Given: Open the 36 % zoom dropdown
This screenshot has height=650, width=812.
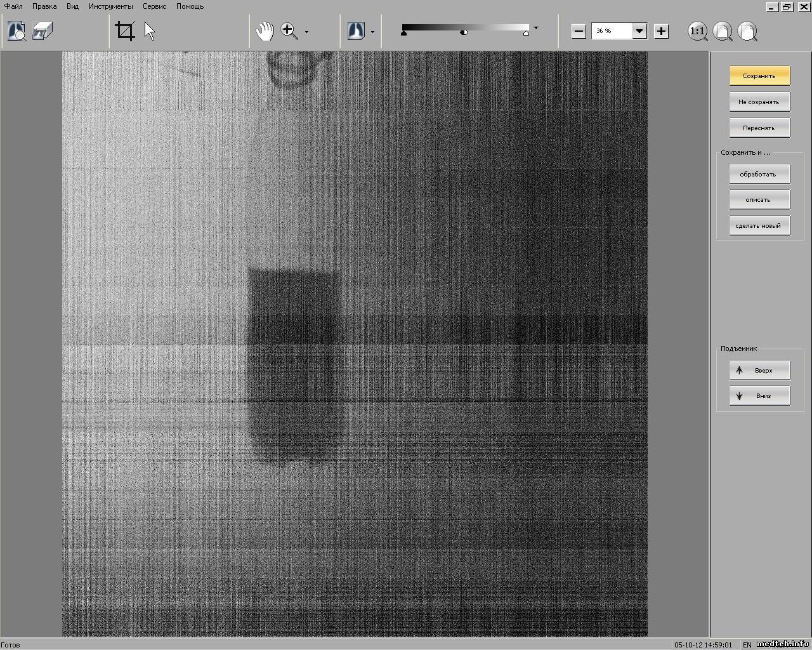Looking at the screenshot, I should pos(639,31).
